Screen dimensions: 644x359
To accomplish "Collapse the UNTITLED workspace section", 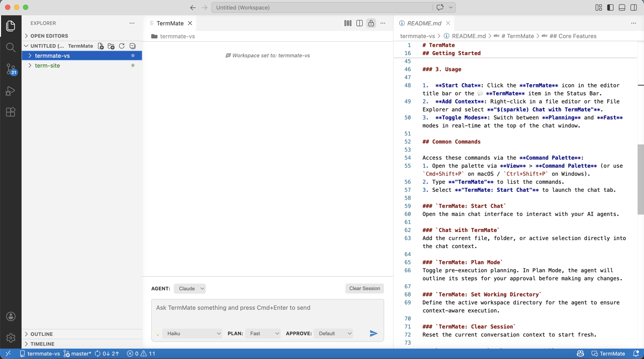I will click(26, 46).
